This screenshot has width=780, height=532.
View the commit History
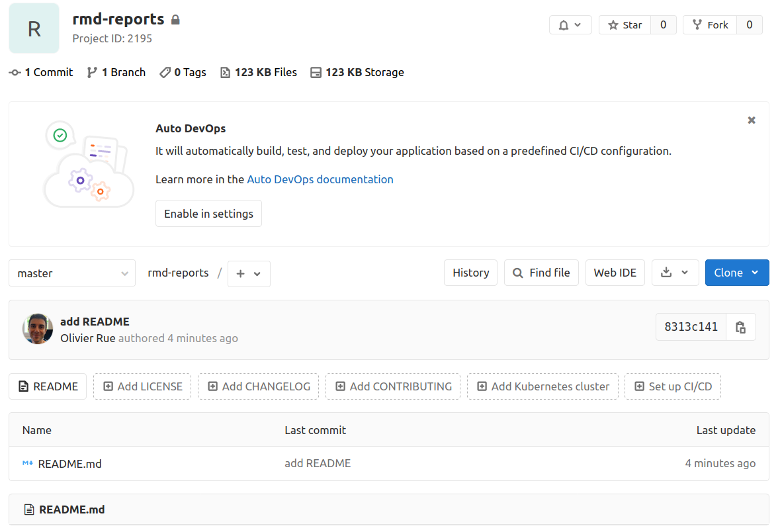(470, 273)
